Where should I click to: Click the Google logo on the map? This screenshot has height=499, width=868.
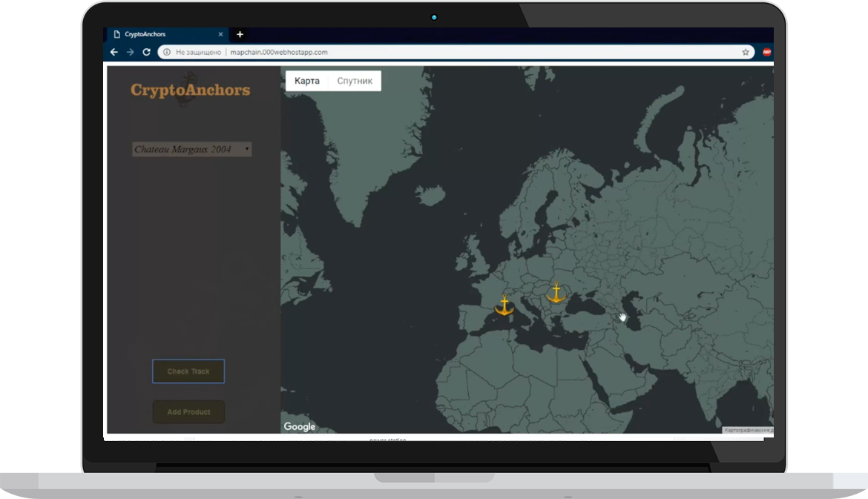click(300, 426)
